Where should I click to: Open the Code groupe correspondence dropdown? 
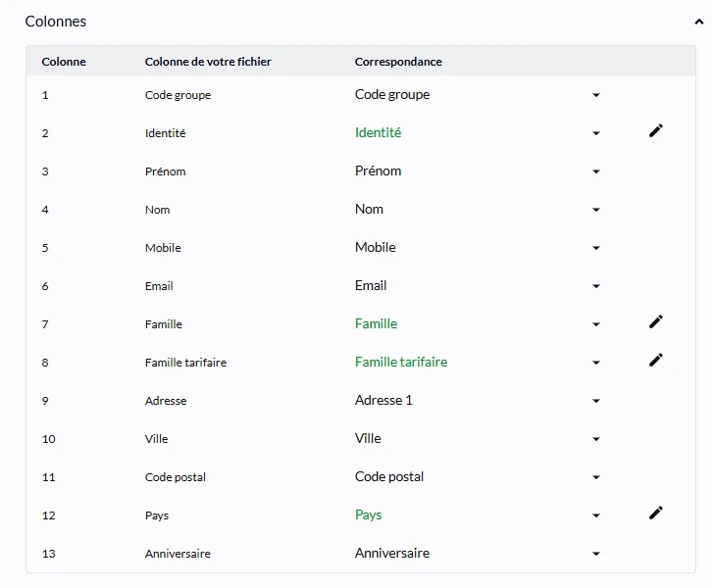click(596, 95)
